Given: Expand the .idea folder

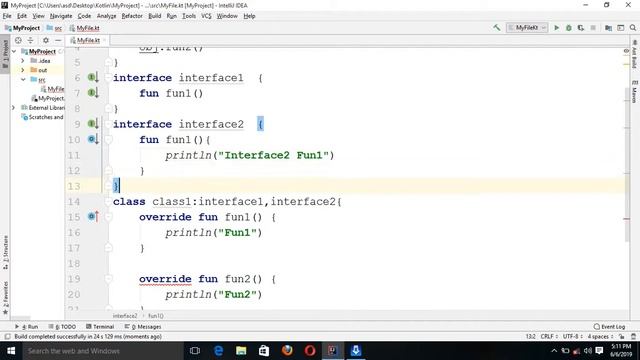Looking at the screenshot, I should [x=23, y=60].
